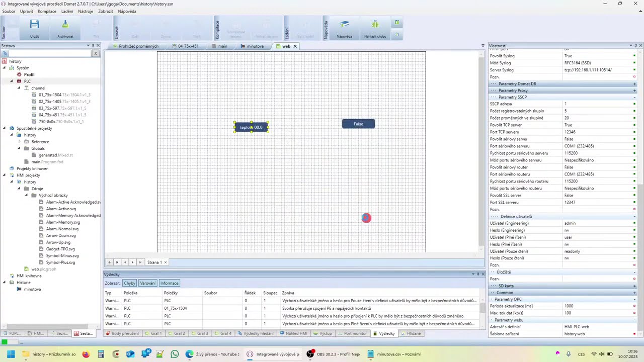Open the Kompilace menu
The image size is (644, 362).
[47, 11]
